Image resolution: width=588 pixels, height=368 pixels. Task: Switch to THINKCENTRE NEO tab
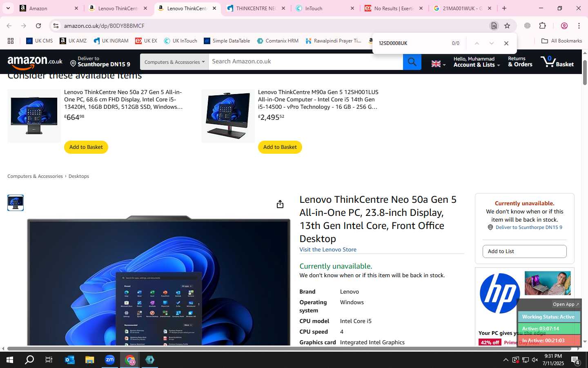pos(256,8)
